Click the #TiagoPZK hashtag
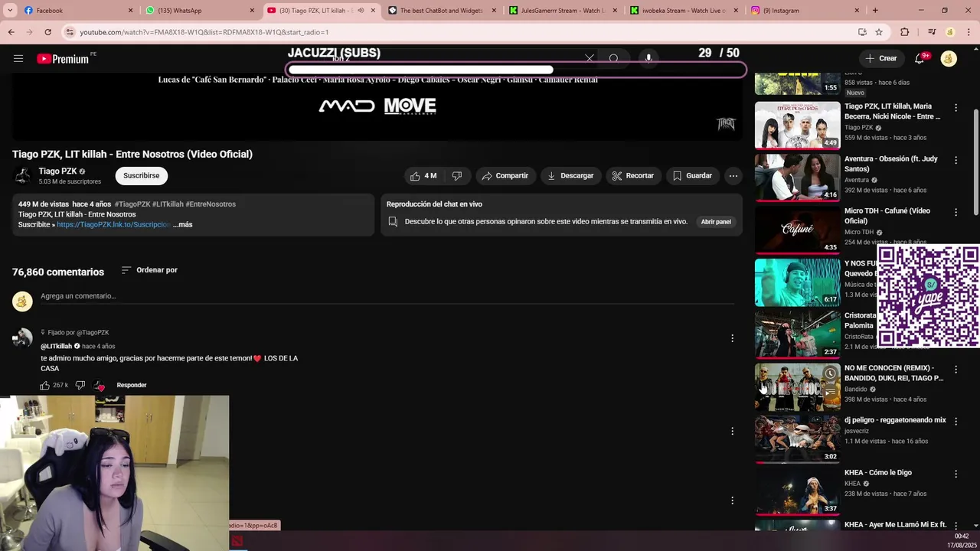980x551 pixels. coord(132,204)
